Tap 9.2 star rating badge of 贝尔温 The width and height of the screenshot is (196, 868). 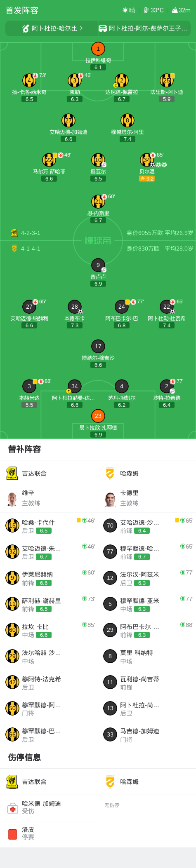point(147,178)
